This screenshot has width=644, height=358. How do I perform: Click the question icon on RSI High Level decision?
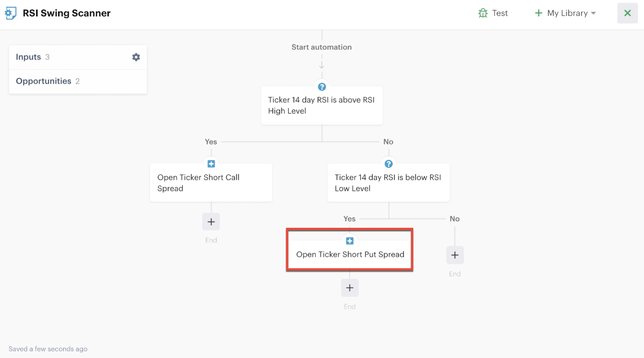[322, 87]
